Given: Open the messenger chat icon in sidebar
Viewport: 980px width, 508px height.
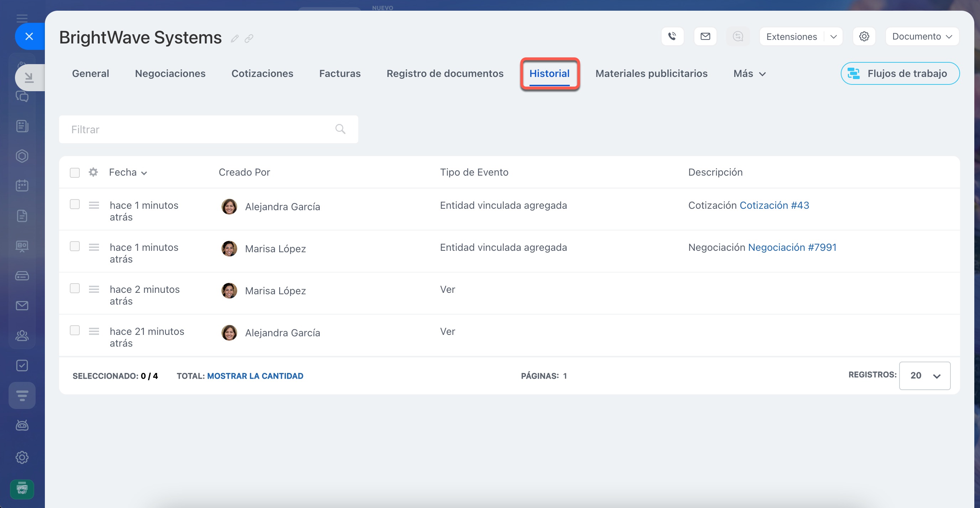Looking at the screenshot, I should coord(22,96).
